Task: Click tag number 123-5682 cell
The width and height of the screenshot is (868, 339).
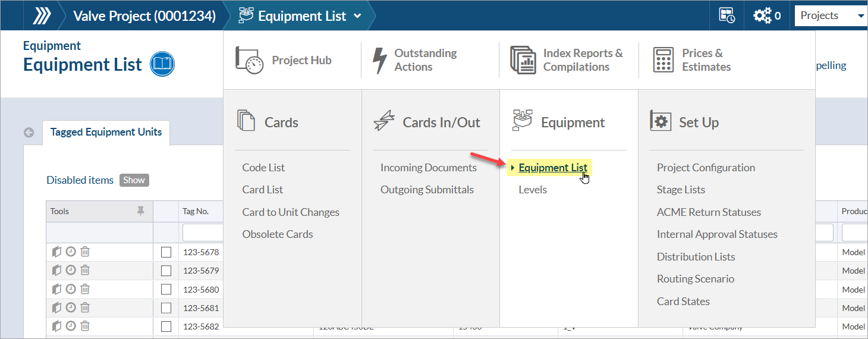Action: coord(201,327)
